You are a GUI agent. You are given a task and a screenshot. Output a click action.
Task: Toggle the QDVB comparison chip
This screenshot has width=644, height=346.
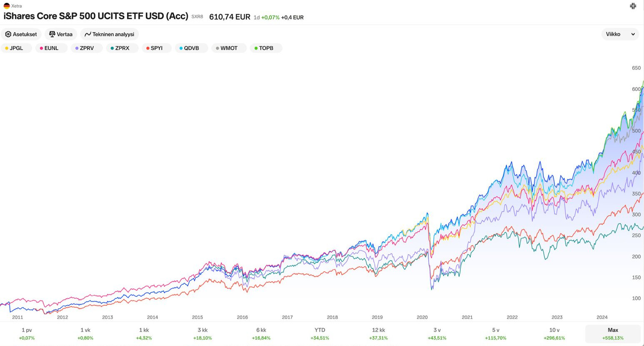click(x=191, y=48)
